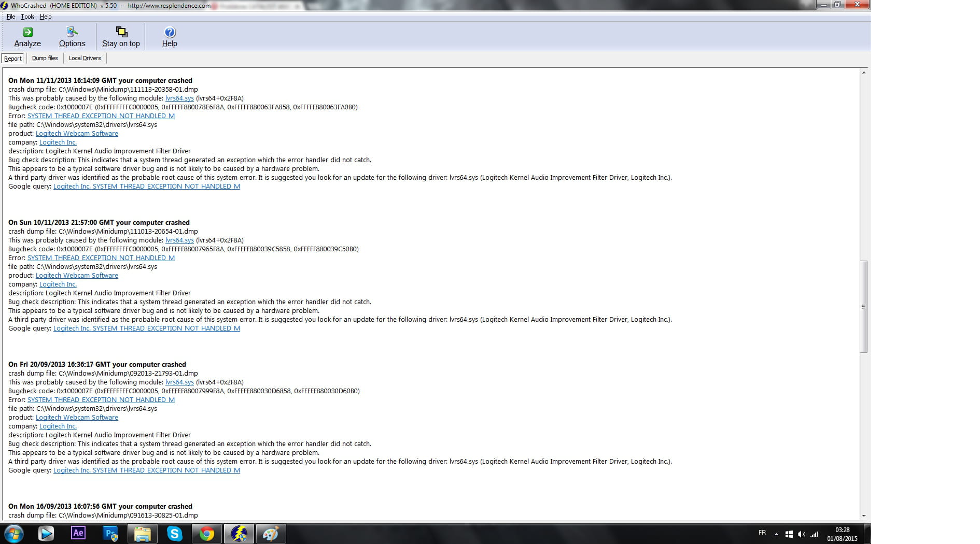Open Skype from the taskbar
This screenshot has height=544, width=980.
click(175, 533)
